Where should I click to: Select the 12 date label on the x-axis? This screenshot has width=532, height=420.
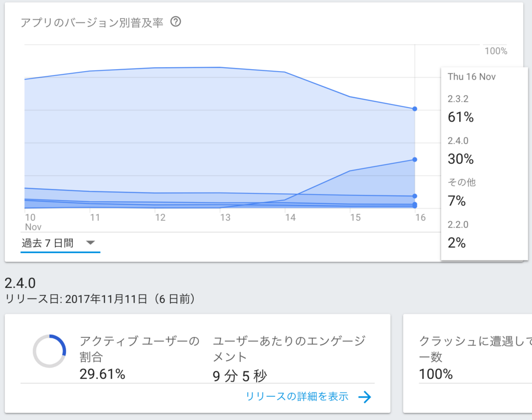tap(160, 217)
